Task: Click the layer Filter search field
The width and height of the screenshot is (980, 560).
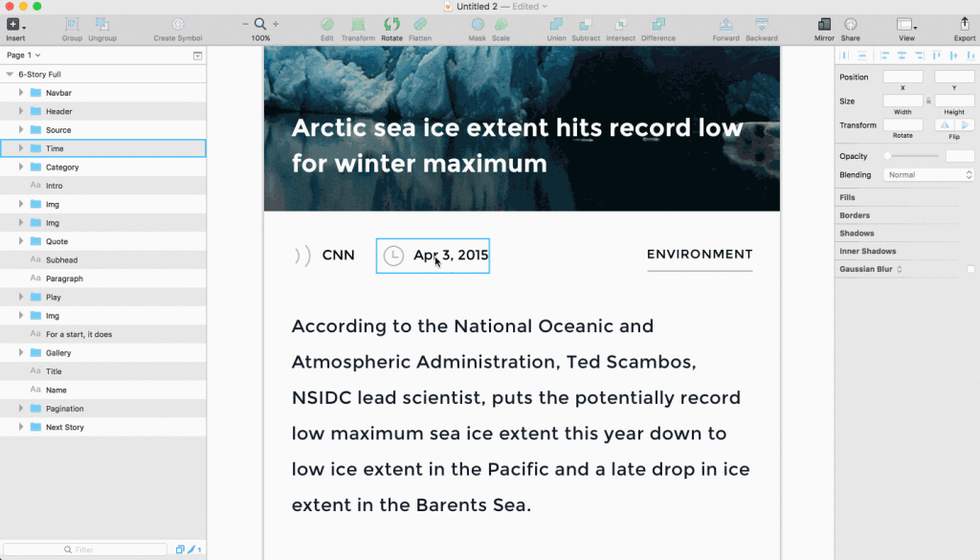Action: point(85,549)
